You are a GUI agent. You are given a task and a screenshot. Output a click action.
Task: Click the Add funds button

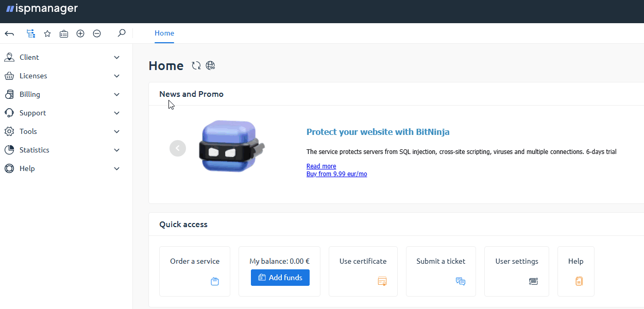[x=280, y=278]
